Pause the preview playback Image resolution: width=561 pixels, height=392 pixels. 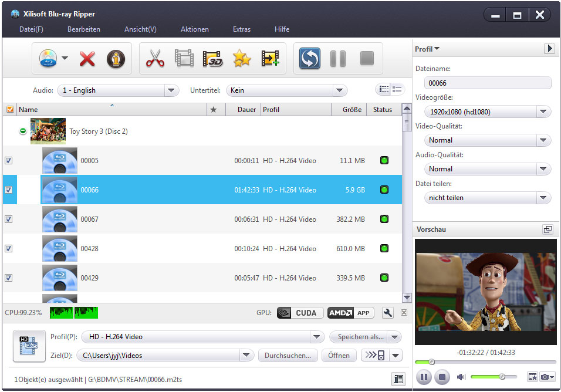[x=424, y=377]
